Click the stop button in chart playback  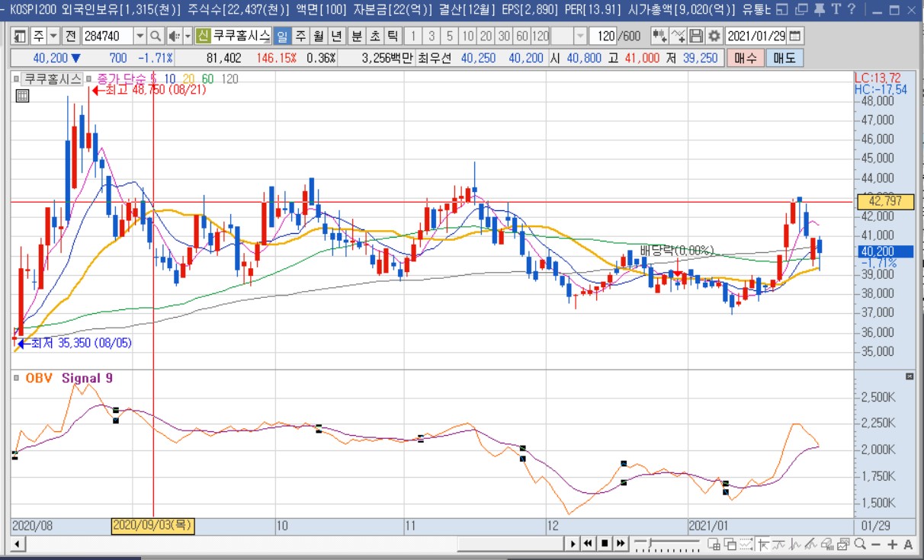(605, 544)
